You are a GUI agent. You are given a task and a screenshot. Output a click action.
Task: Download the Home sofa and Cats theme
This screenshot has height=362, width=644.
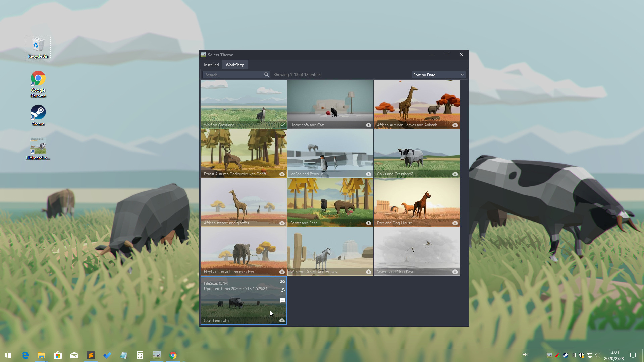[368, 125]
